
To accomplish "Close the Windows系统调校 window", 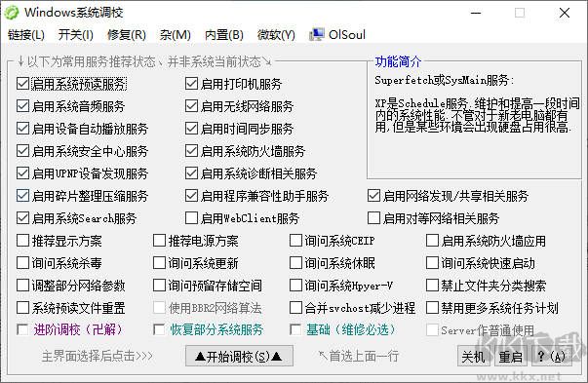I will coord(565,13).
